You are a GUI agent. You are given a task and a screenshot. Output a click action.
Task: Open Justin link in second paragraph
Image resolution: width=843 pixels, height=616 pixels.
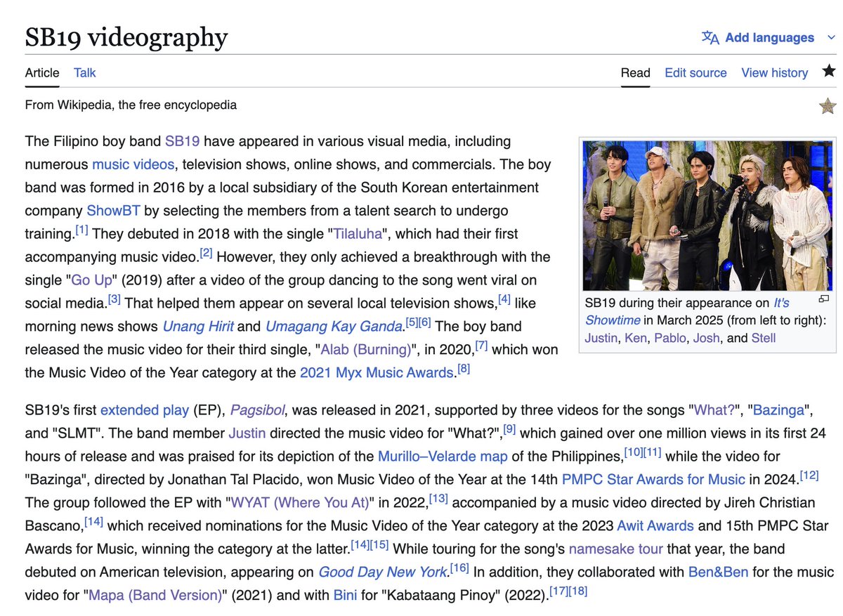[x=247, y=433]
